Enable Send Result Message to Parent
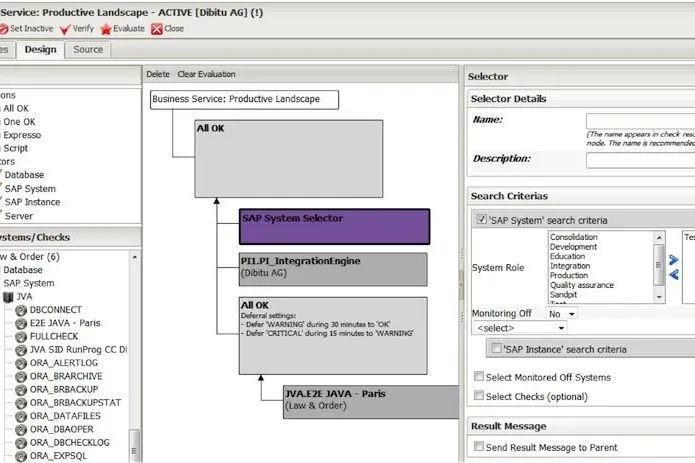 click(x=479, y=446)
